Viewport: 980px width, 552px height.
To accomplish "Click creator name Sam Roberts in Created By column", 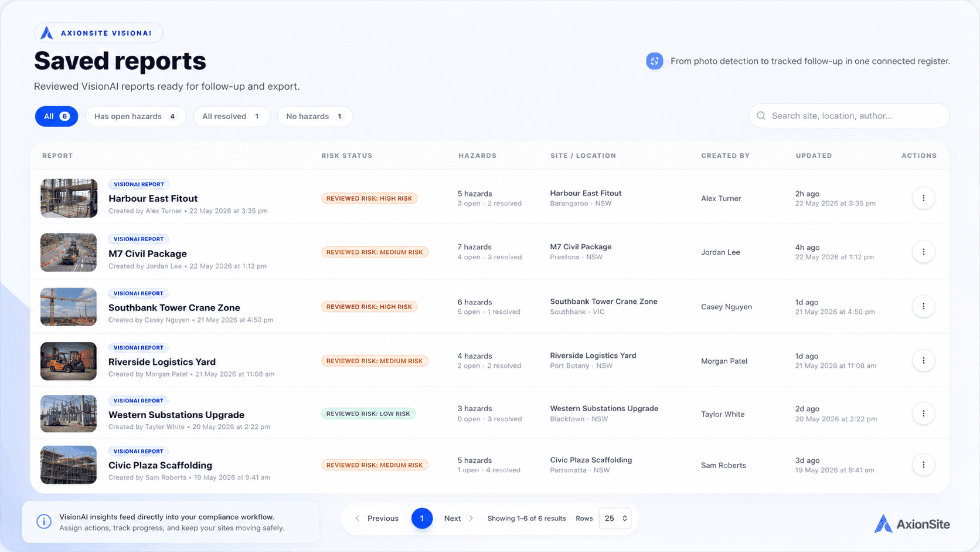I will tap(723, 465).
